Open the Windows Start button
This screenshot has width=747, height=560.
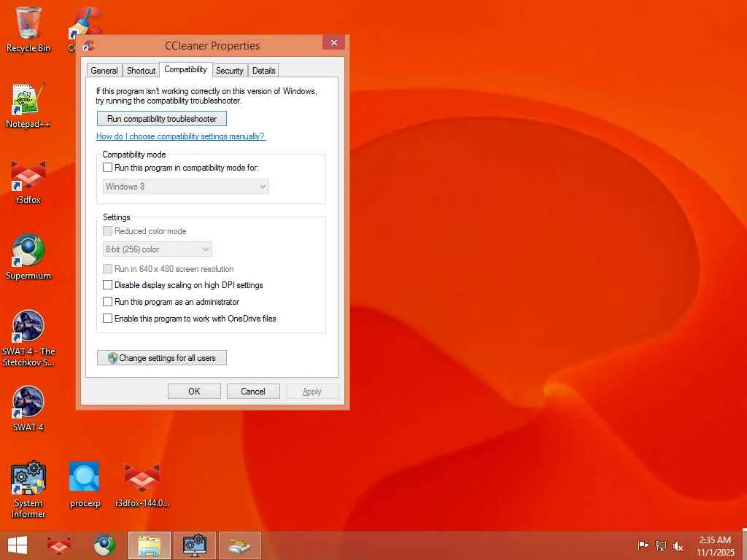coord(18,545)
